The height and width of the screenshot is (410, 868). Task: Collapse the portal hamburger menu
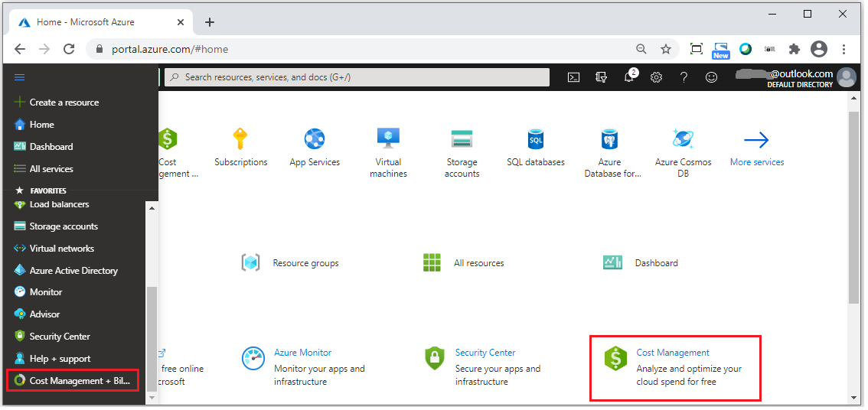(x=19, y=77)
